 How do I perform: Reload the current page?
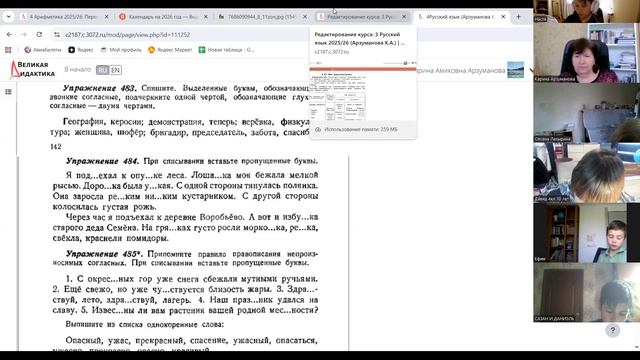point(39,35)
